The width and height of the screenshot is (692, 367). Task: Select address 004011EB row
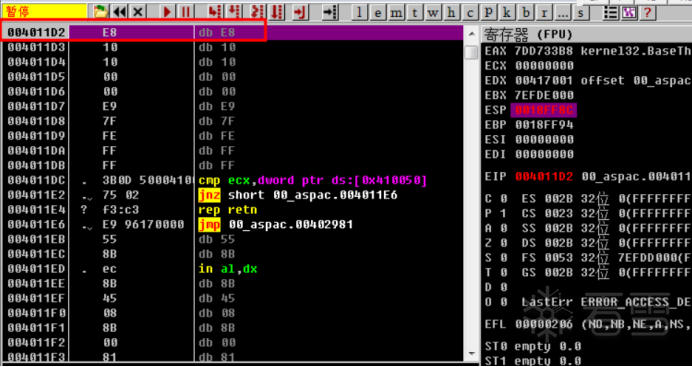click(x=233, y=239)
